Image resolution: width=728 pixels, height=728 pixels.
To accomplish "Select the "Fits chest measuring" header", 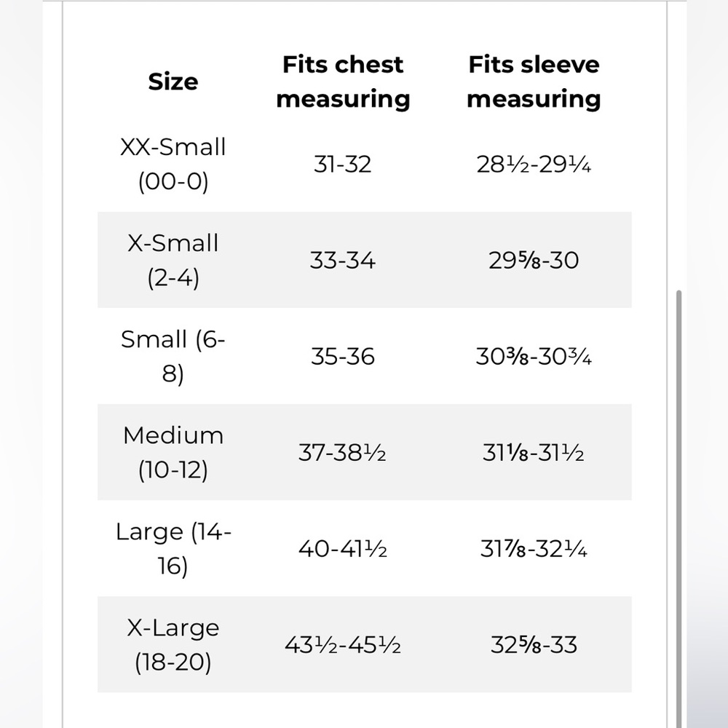I will tap(343, 82).
